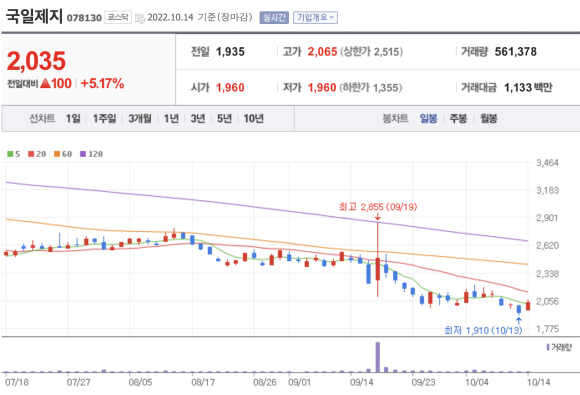Screen dimensions: 580x395
Task: Click the 하한가 1,355 text
Action: [x=371, y=88]
